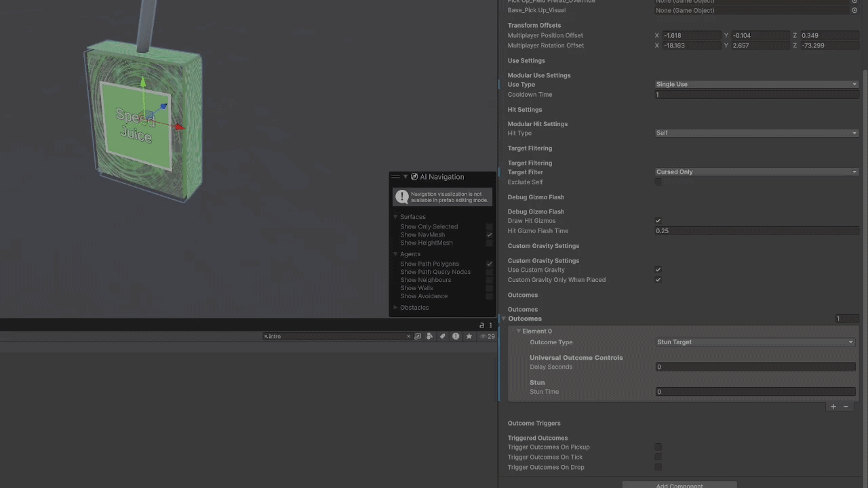The image size is (868, 488).
Task: Open the Use Type dropdown
Action: pos(756,84)
